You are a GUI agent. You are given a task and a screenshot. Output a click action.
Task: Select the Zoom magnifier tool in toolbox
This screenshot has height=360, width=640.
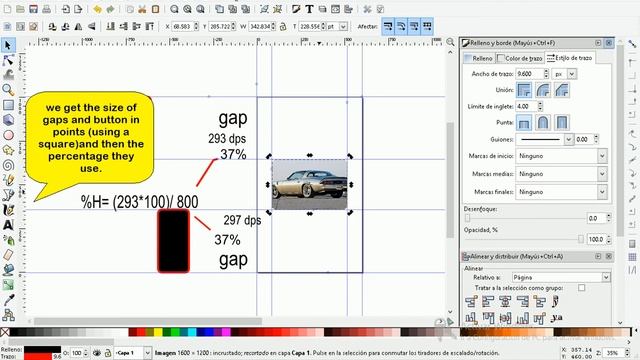point(8,90)
